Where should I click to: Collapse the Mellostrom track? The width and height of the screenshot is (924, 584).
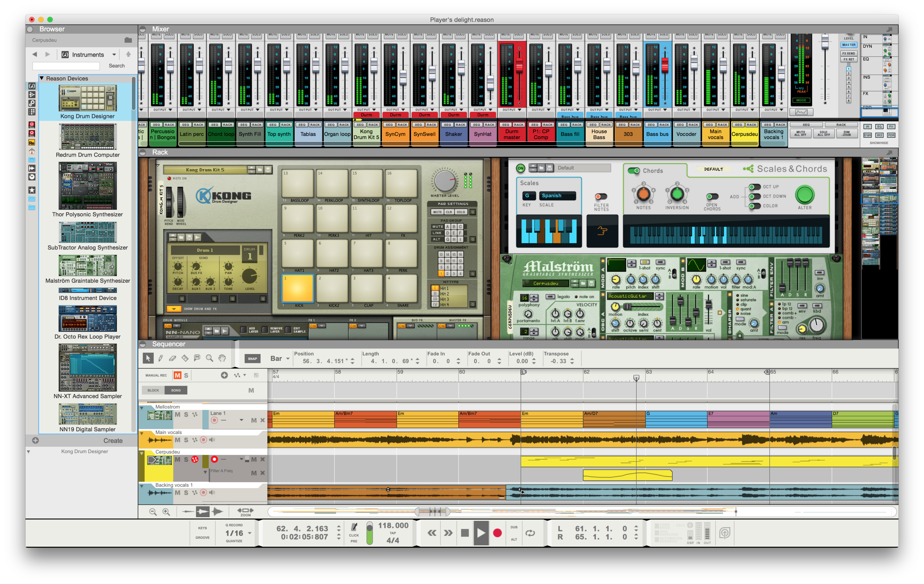coord(142,408)
